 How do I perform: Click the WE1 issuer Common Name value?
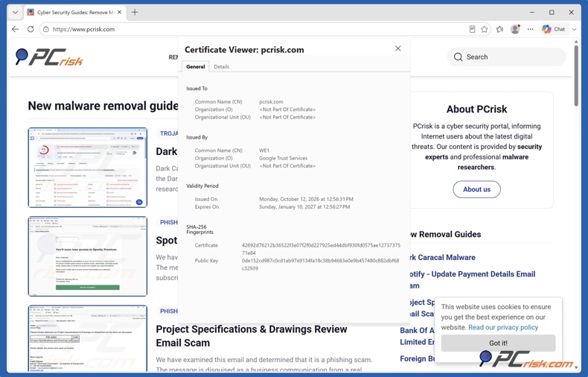264,151
